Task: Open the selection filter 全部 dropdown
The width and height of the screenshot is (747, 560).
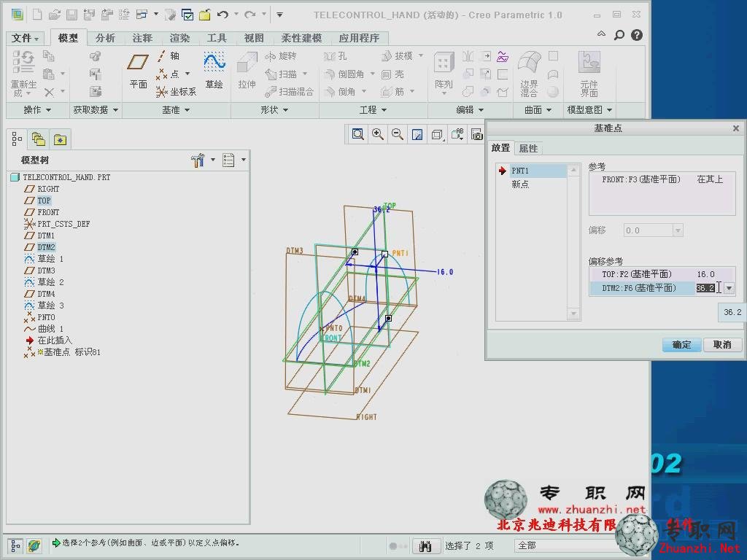Action: (x=567, y=545)
